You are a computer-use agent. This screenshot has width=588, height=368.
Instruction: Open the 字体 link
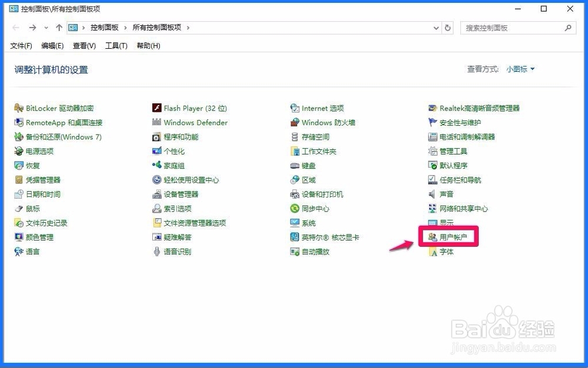pyautogui.click(x=447, y=252)
